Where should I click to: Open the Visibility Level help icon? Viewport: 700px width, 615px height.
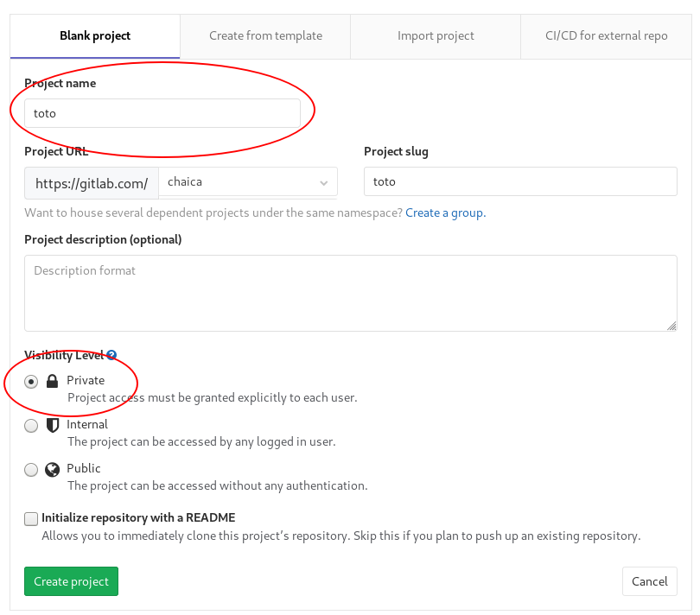(111, 354)
